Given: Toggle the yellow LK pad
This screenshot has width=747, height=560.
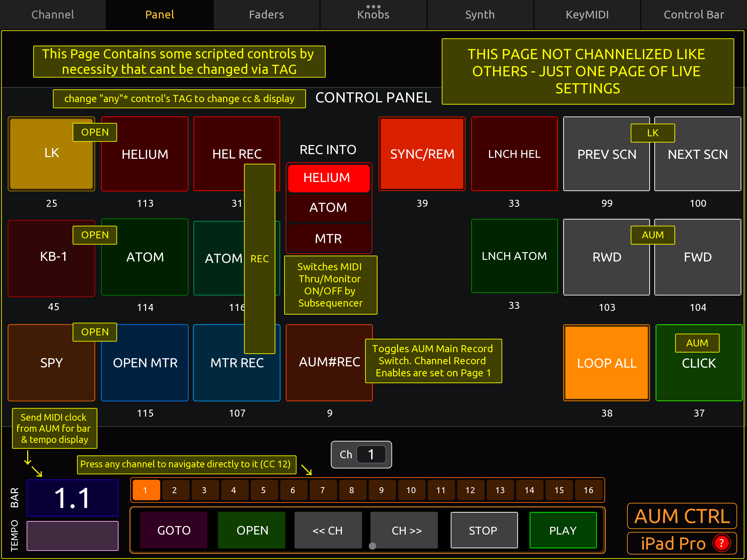Looking at the screenshot, I should click(x=51, y=153).
